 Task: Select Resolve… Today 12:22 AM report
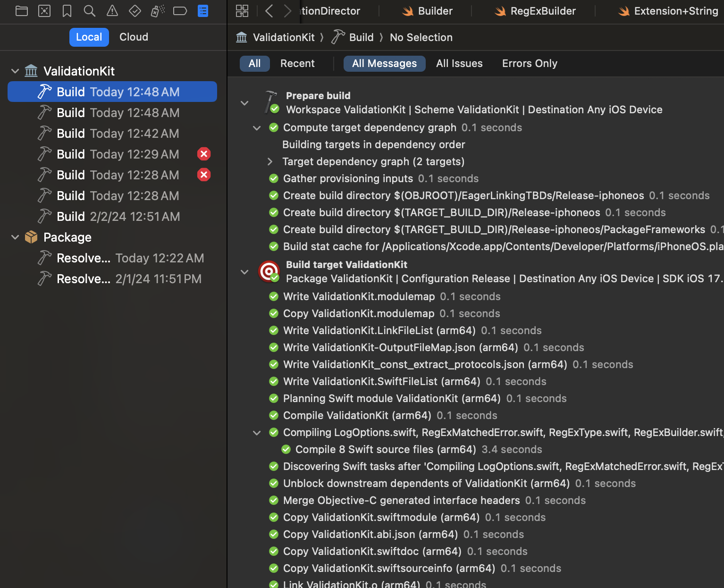tap(112, 258)
